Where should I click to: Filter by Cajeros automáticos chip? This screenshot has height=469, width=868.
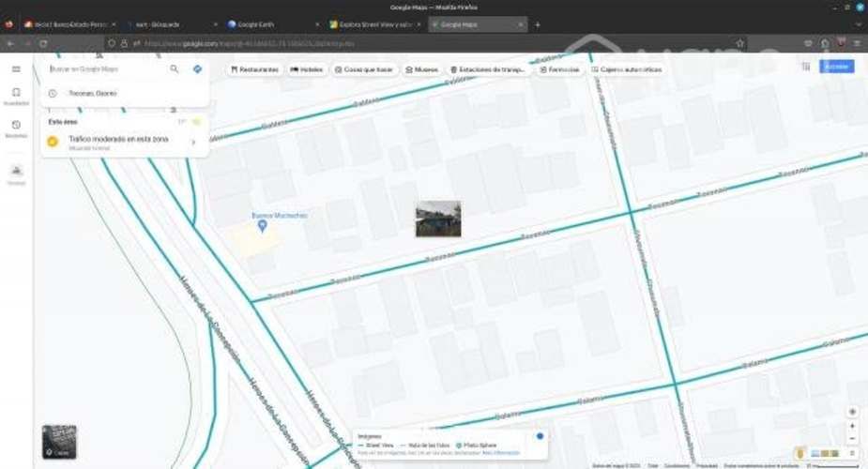[x=627, y=69]
